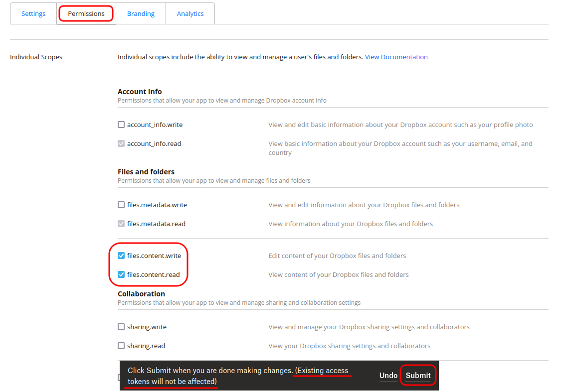Click the files.content.write label text
Screen dimensions: 561x392
tap(154, 256)
